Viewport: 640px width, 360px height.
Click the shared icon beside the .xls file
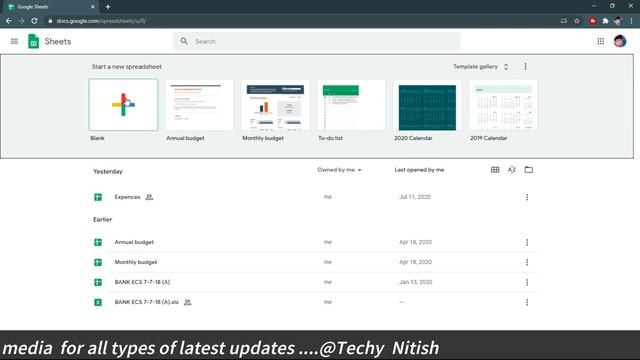pyautogui.click(x=187, y=302)
